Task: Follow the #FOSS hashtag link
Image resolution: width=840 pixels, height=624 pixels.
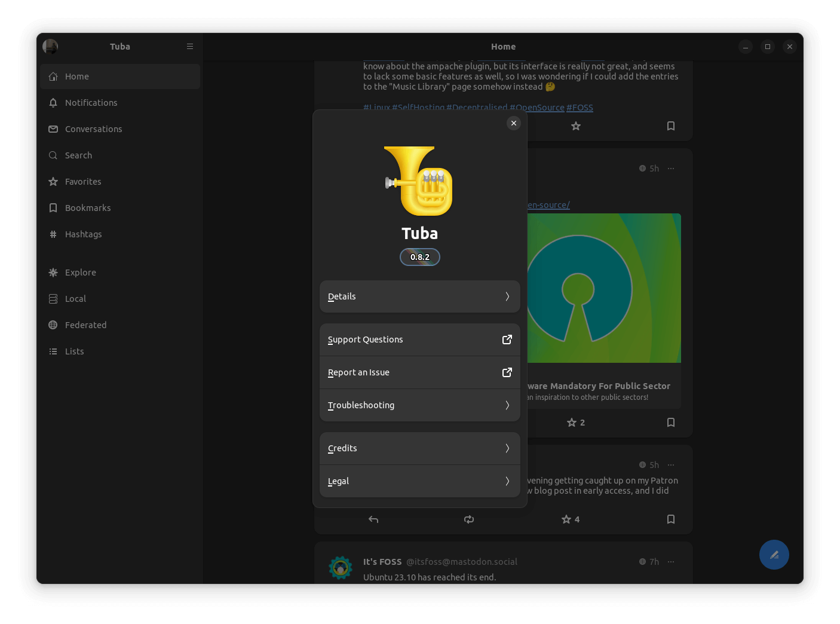Action: tap(579, 107)
